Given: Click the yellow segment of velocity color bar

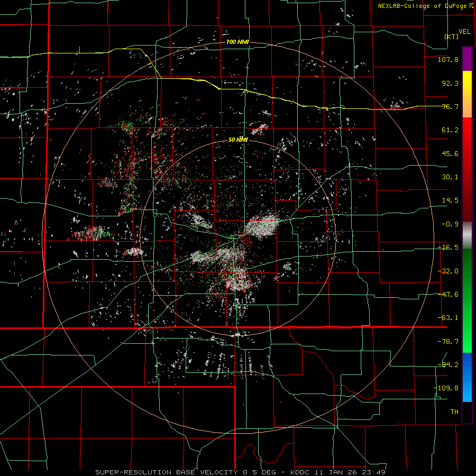Looking at the screenshot, I should [x=467, y=94].
